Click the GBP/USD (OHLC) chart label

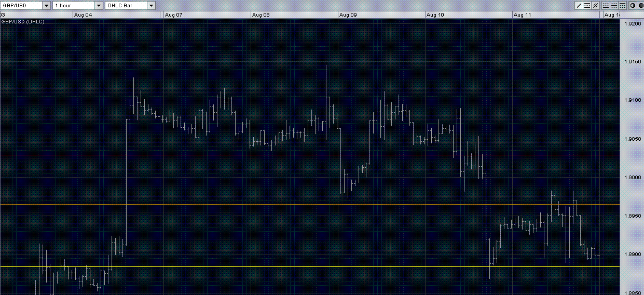[23, 22]
